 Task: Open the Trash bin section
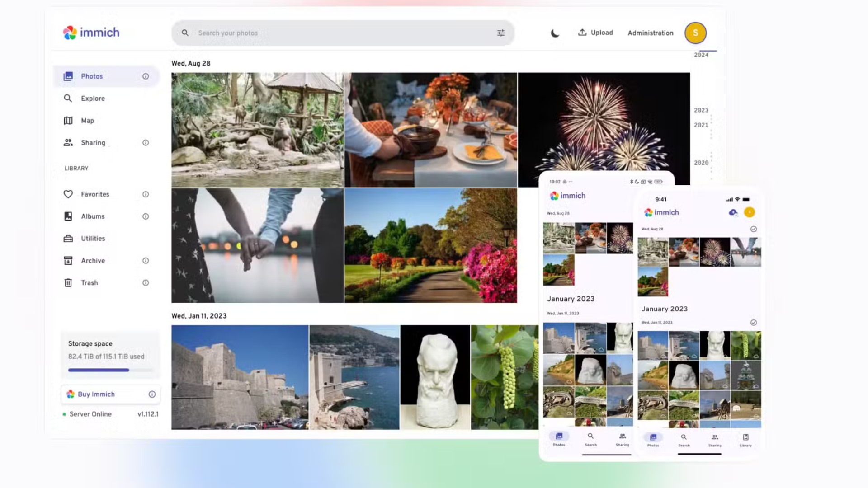click(89, 283)
